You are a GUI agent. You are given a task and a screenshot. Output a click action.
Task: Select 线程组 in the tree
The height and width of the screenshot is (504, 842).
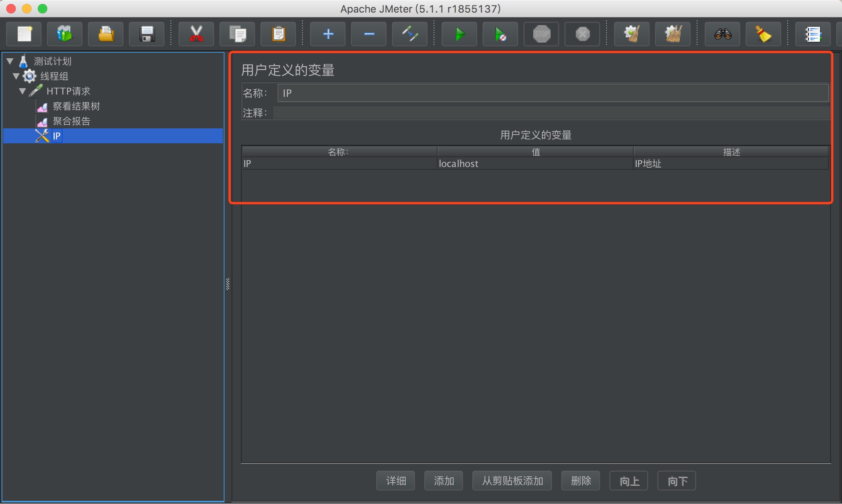pyautogui.click(x=54, y=76)
